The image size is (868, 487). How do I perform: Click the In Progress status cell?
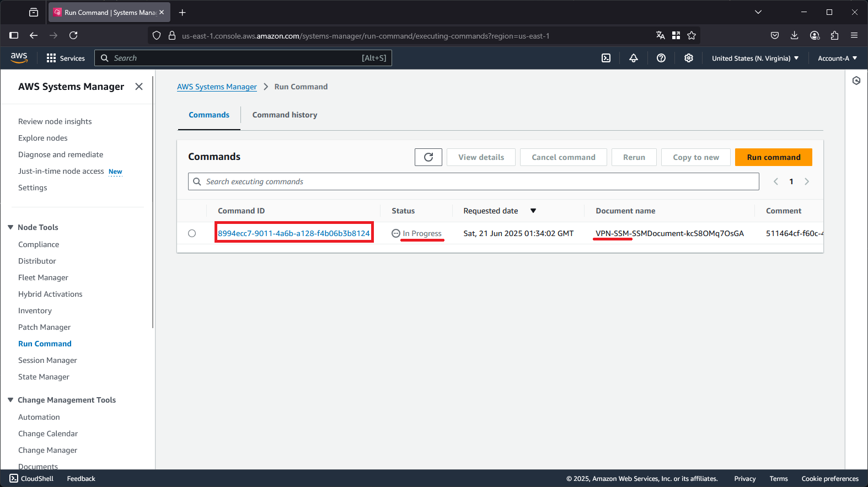click(416, 233)
